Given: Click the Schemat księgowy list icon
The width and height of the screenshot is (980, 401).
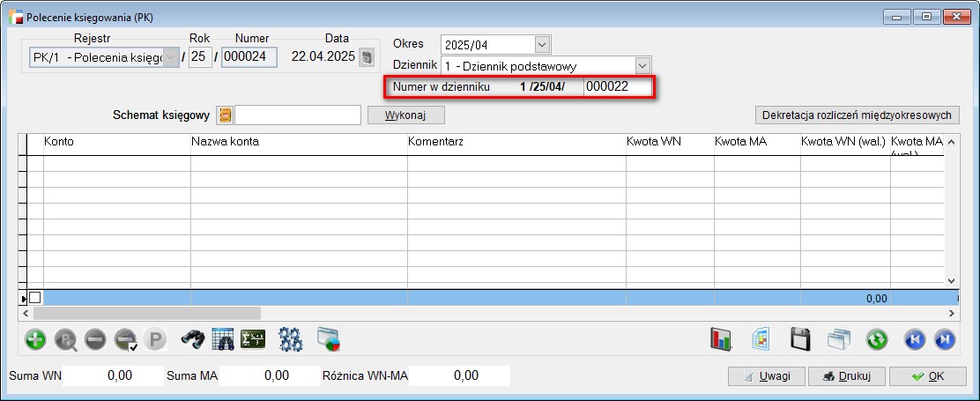Looking at the screenshot, I should (x=225, y=115).
